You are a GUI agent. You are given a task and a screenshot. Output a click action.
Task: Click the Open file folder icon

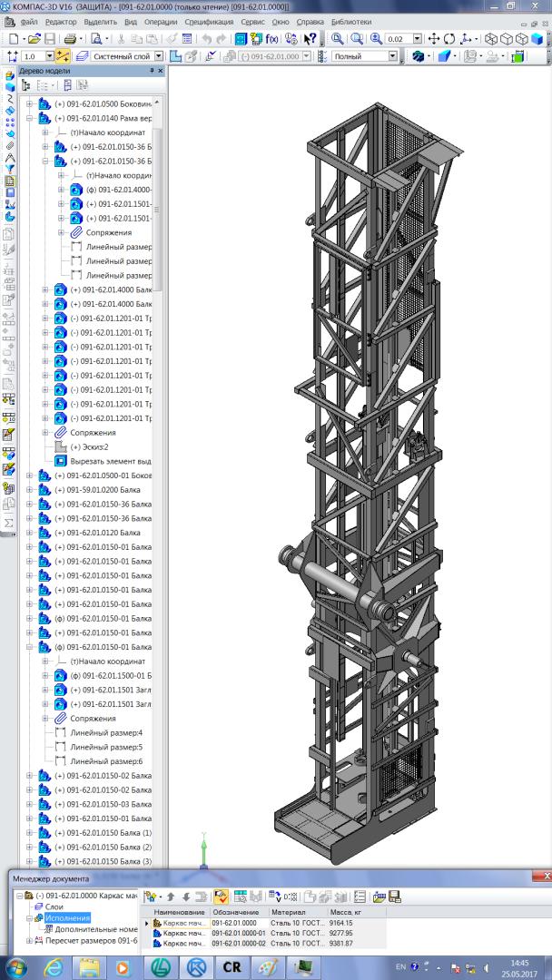[34, 39]
